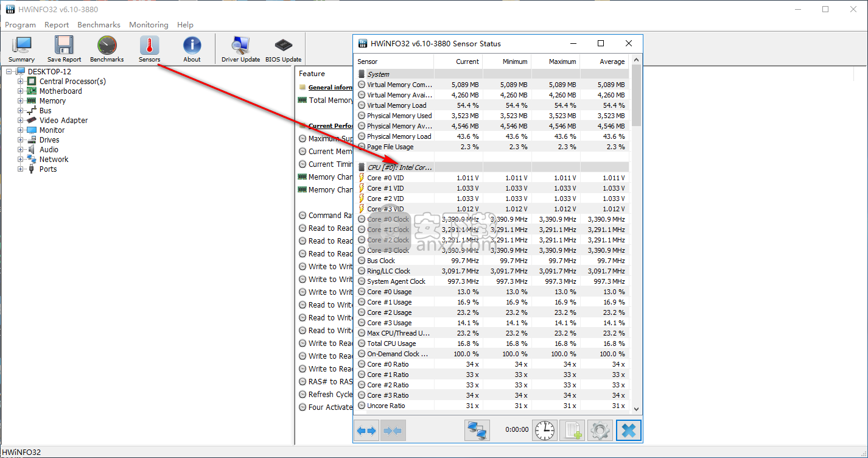
Task: Click the sensor list scrollbar thumb
Action: (x=636, y=94)
